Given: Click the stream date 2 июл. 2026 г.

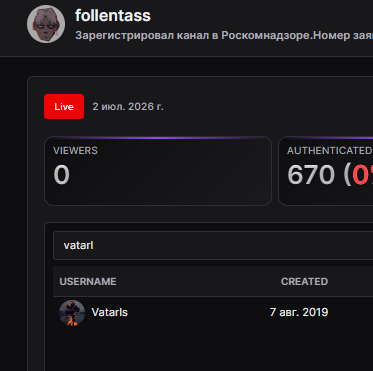Looking at the screenshot, I should coord(128,107).
